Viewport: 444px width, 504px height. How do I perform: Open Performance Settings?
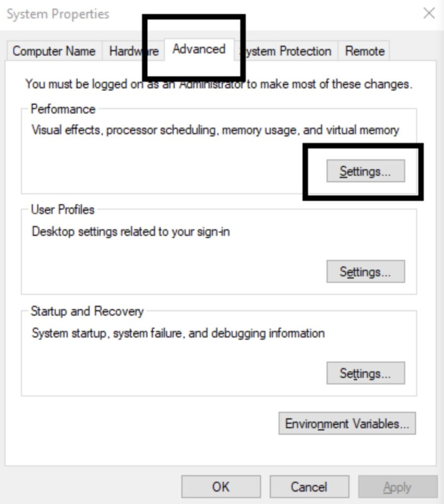coord(366,171)
